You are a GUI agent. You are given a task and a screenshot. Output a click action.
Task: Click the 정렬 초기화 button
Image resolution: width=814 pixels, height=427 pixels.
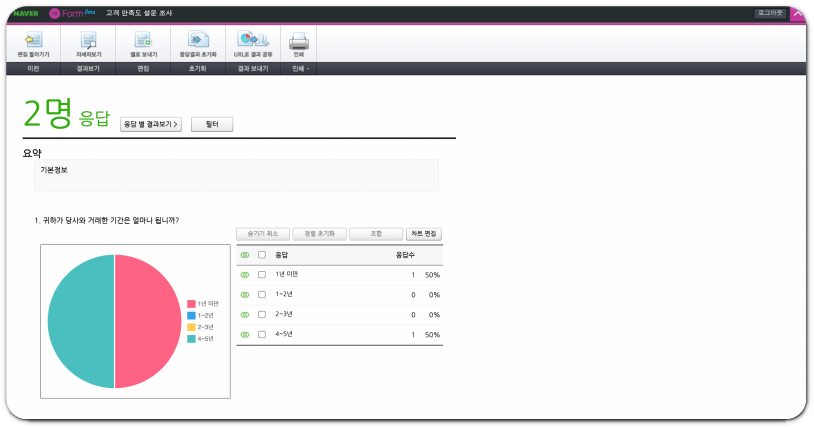(x=319, y=234)
